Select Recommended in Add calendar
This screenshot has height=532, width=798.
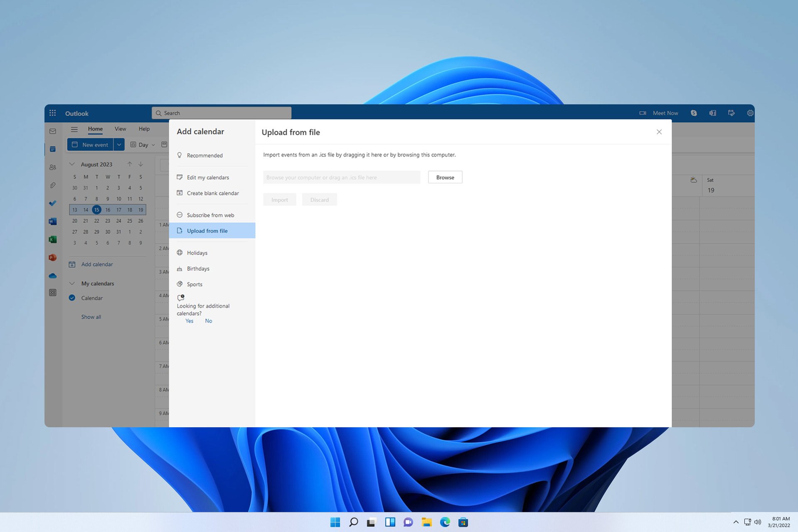click(212, 155)
